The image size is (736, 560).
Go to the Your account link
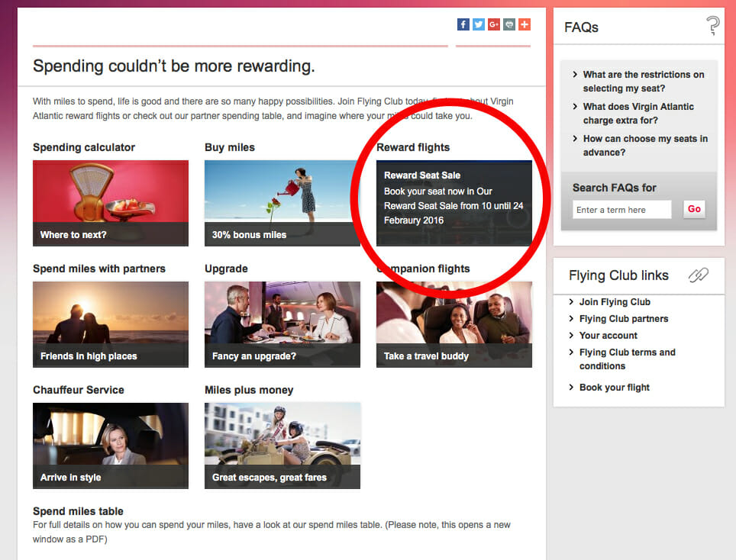608,336
